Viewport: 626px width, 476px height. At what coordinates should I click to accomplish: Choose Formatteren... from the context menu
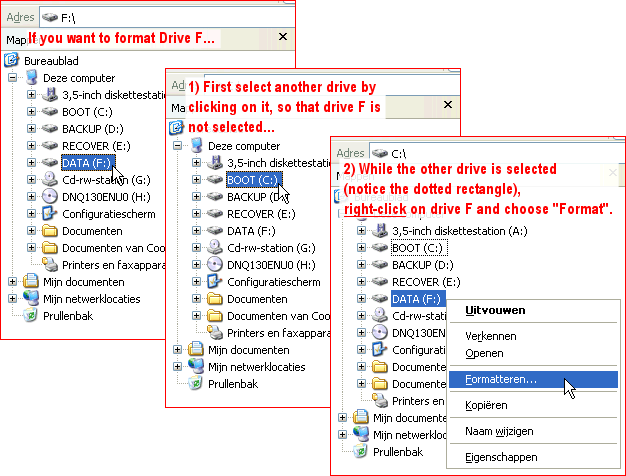(x=500, y=380)
